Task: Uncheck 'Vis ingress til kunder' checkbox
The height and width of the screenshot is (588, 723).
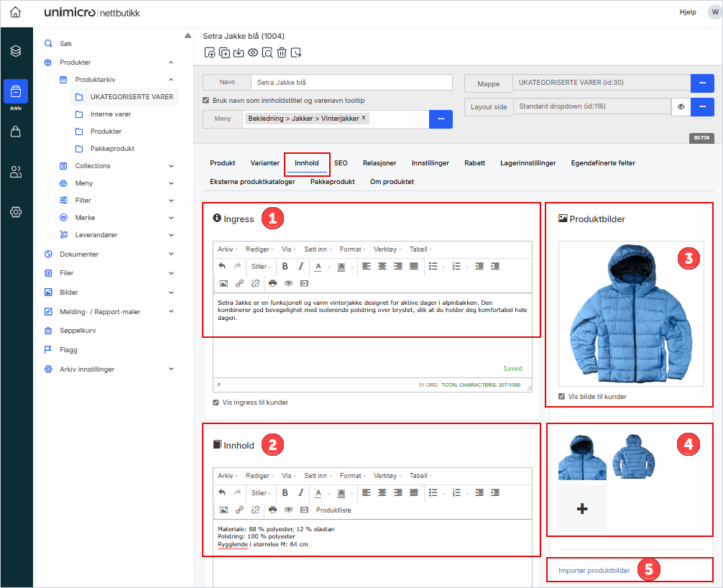Action: coord(216,403)
